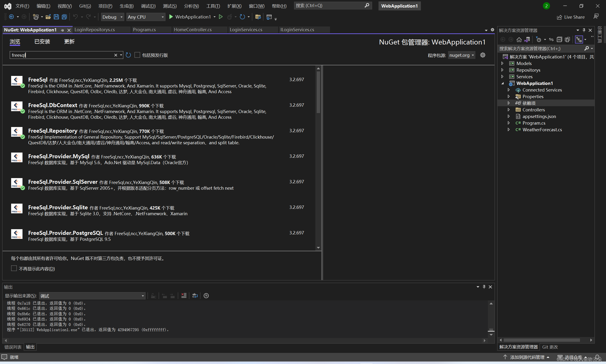Toggle Solution Explorer preview selected items button

pyautogui.click(x=579, y=39)
